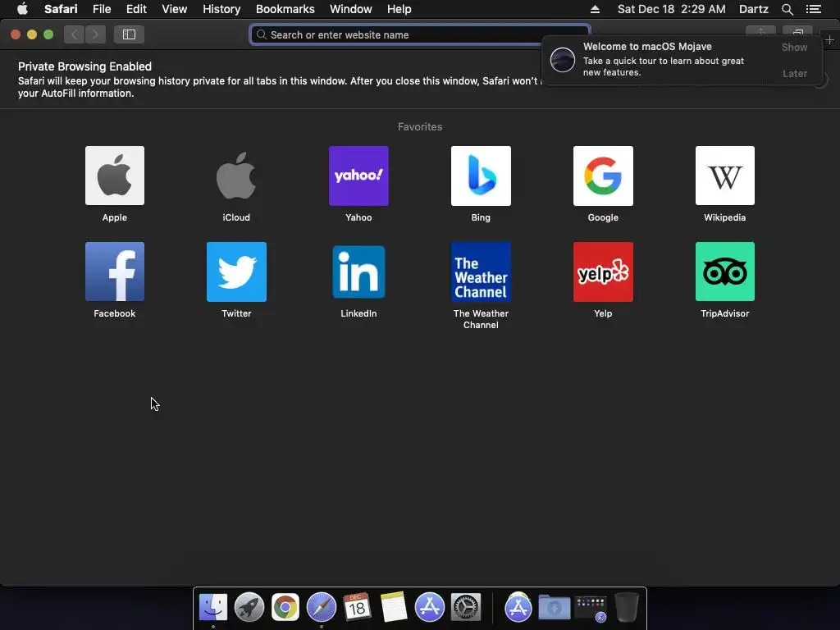Open the Downloads folder in the Dock
This screenshot has width=840, height=630.
(554, 608)
